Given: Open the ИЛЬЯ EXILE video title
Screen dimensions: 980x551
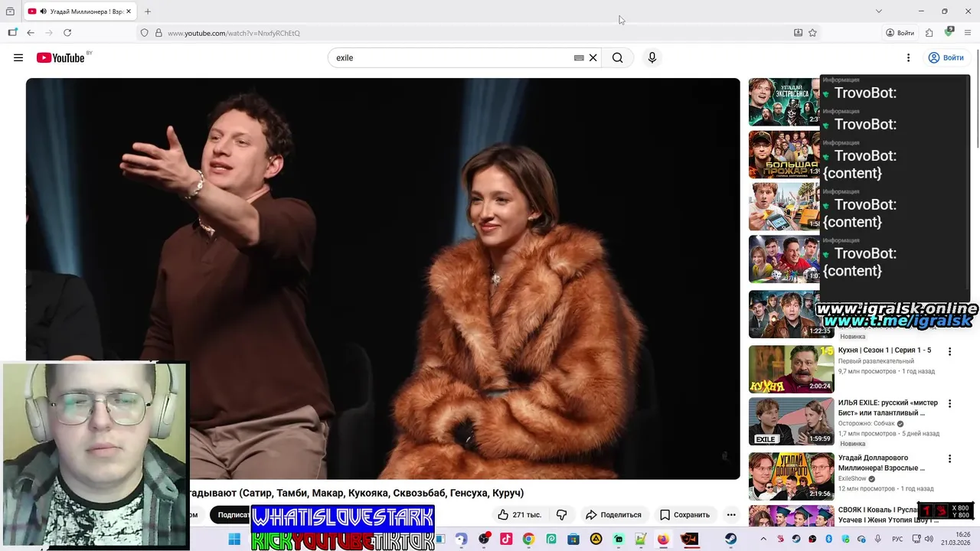Looking at the screenshot, I should coord(888,408).
